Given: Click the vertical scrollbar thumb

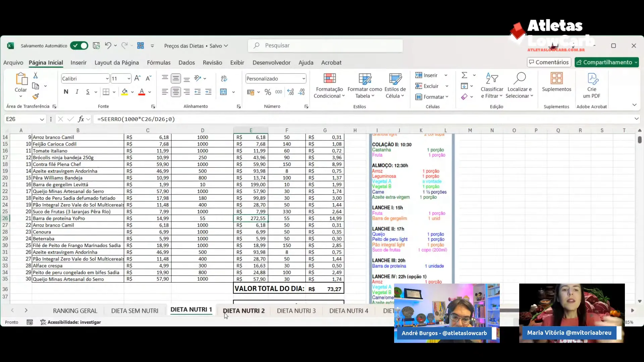Looking at the screenshot, I should pos(640,140).
